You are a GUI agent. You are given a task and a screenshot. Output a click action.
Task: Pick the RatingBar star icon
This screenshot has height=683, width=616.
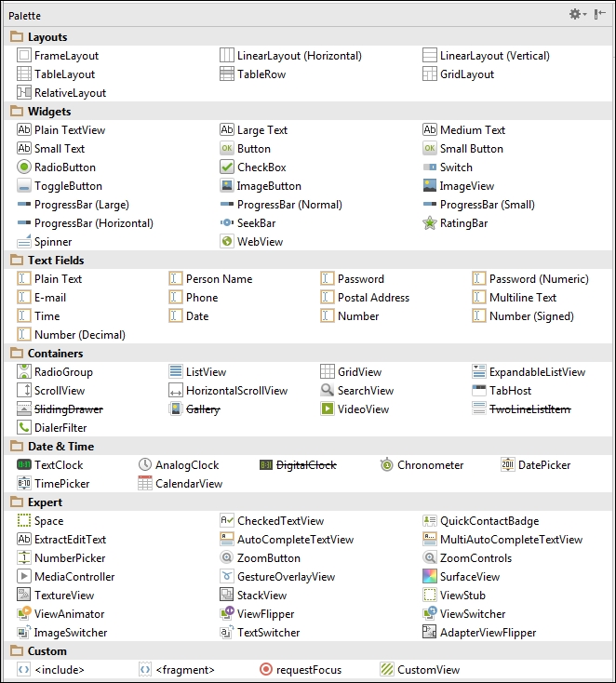[x=429, y=223]
